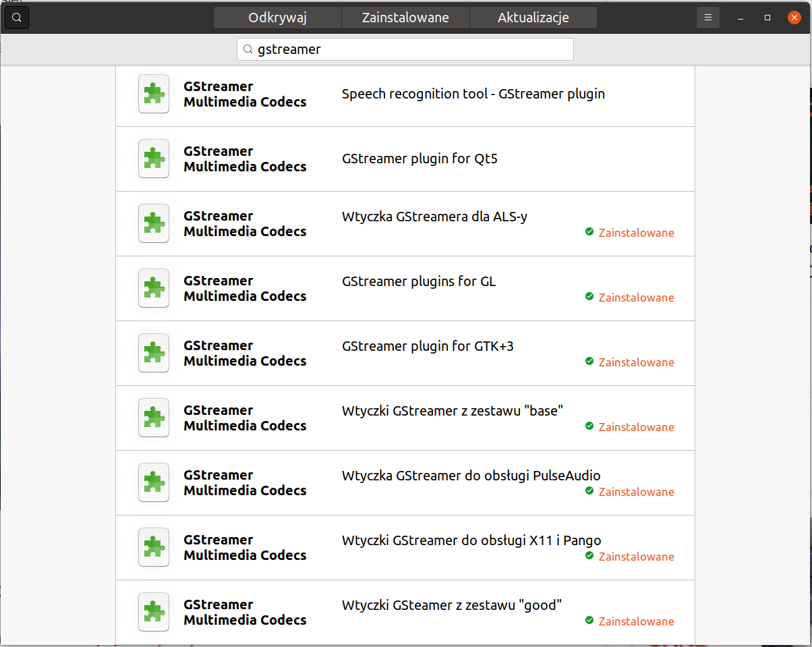Maximize the software center window
Image resolution: width=812 pixels, height=647 pixels.
767,18
